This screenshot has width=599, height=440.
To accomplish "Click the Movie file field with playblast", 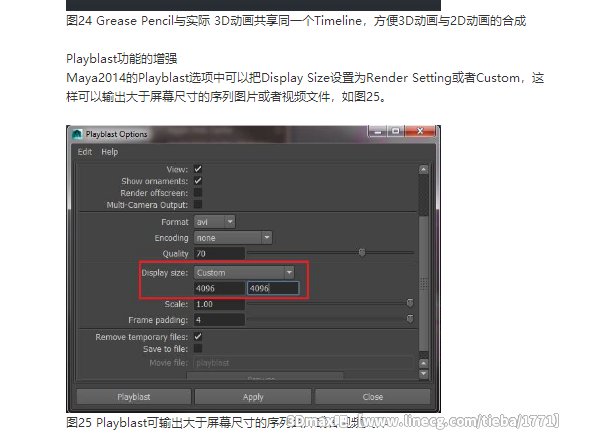I will pyautogui.click(x=304, y=363).
